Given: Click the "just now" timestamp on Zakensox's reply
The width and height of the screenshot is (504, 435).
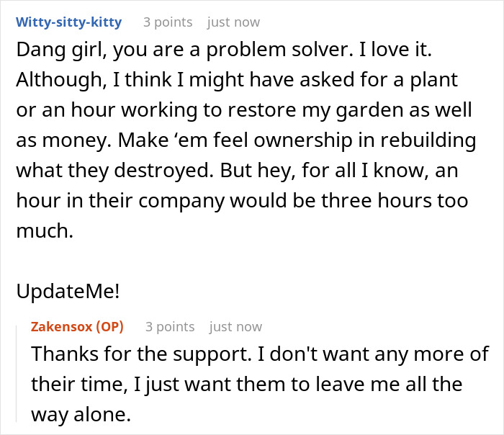Looking at the screenshot, I should point(235,326).
